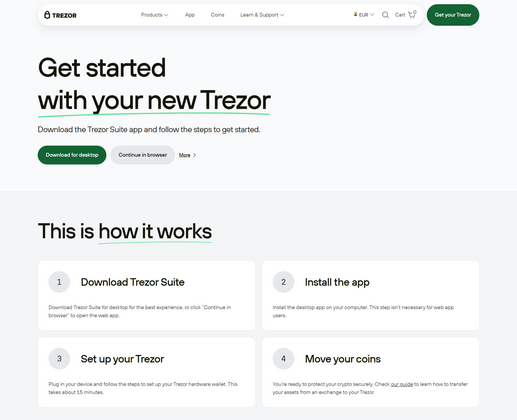The image size is (517, 420).
Task: Click the Trezor logo in the header
Action: (x=60, y=15)
